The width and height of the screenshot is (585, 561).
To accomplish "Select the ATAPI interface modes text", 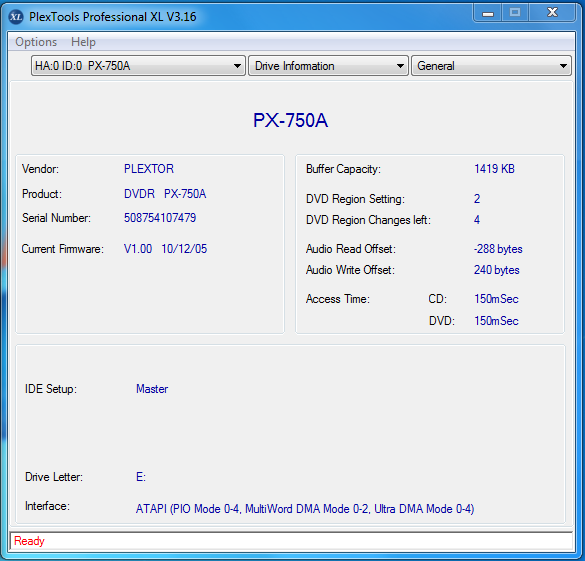I will pos(305,509).
